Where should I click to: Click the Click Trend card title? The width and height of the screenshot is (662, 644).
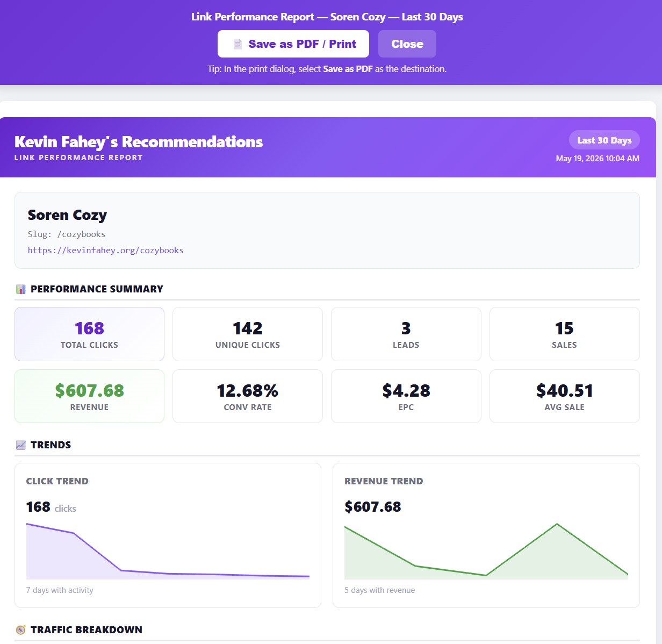click(57, 481)
